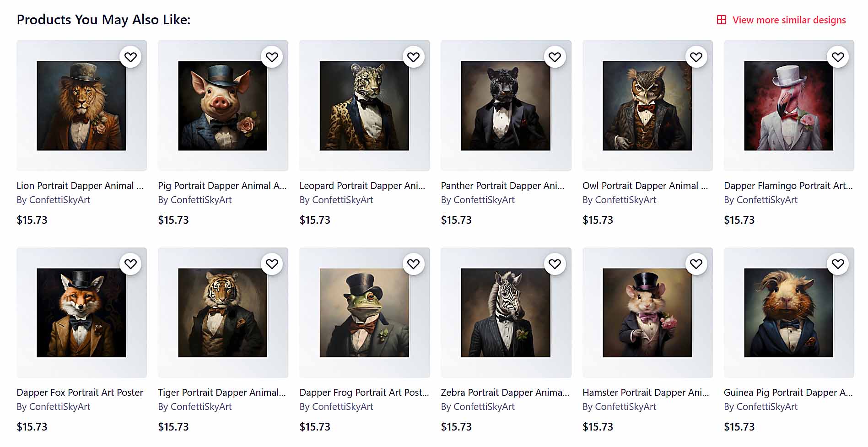
Task: Favorite the Leopard Portrait design
Action: pyautogui.click(x=414, y=57)
